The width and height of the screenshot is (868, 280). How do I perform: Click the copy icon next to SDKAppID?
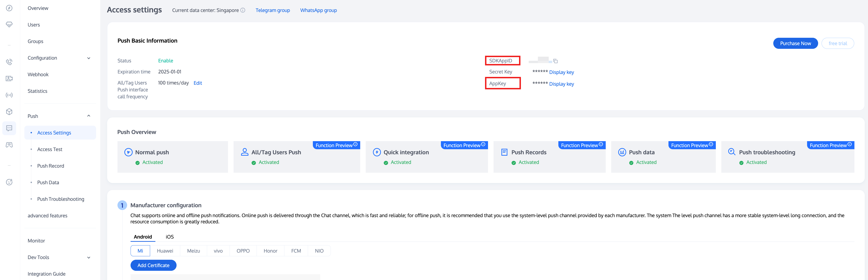pos(555,61)
